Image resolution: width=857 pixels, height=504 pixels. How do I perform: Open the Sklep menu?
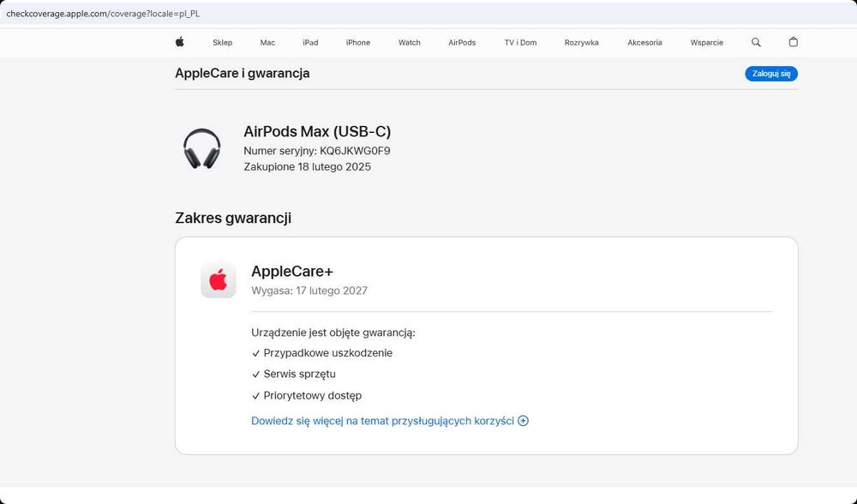pyautogui.click(x=223, y=43)
